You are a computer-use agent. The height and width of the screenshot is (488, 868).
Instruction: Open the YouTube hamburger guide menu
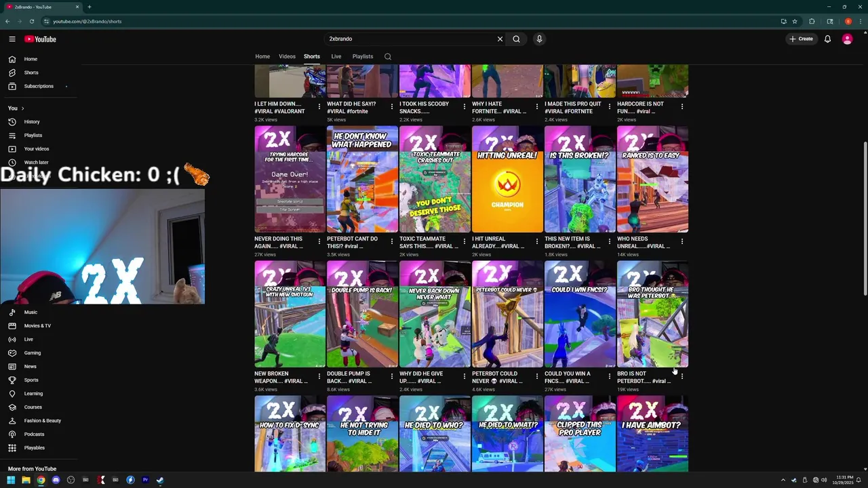(12, 39)
